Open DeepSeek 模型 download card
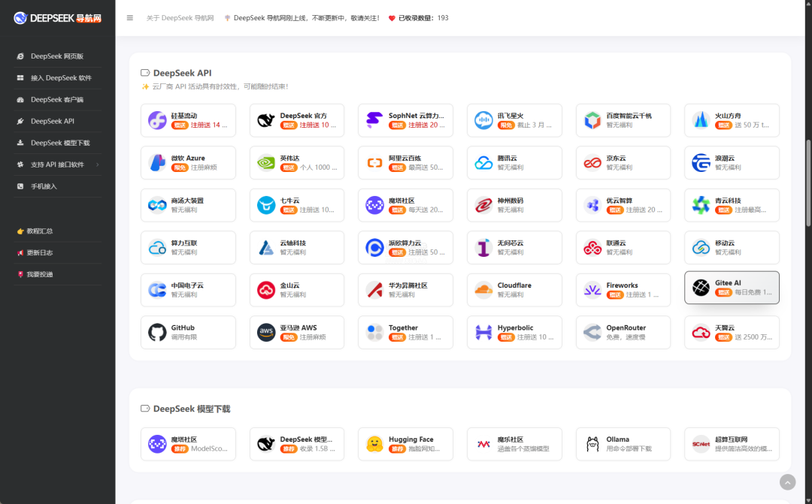Image resolution: width=812 pixels, height=504 pixels. pos(297,444)
